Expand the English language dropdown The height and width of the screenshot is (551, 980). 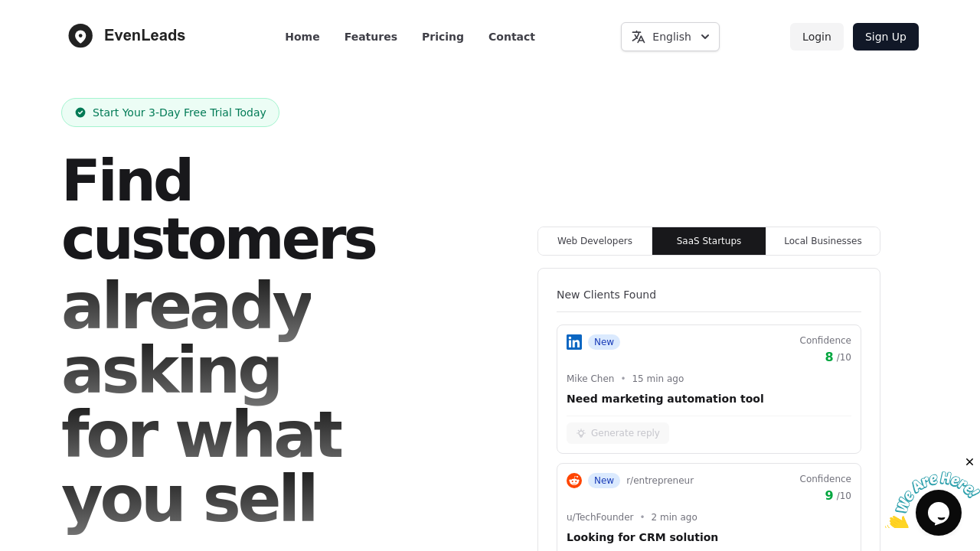coord(670,37)
